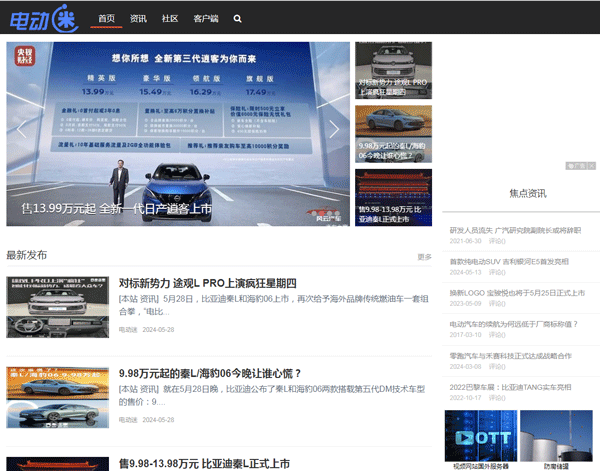Click the 电动迷 site logo

pyautogui.click(x=44, y=18)
